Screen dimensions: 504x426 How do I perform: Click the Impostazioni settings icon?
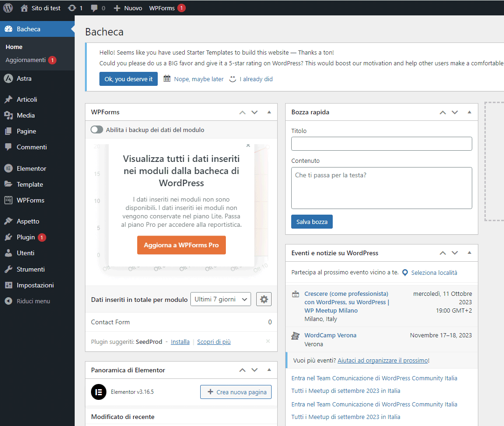8,285
